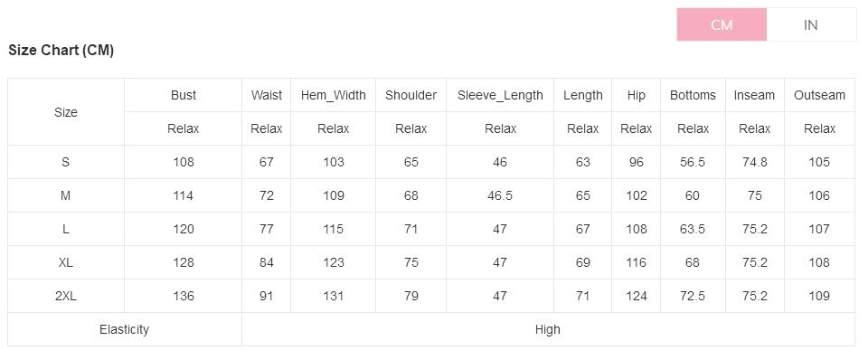
Task: Select the XL size row label
Action: (x=66, y=262)
